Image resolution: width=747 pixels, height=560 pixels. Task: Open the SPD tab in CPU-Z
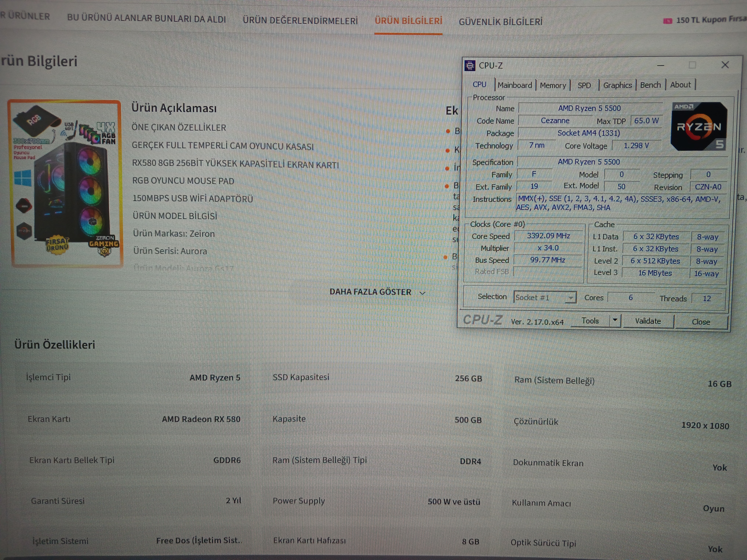tap(584, 85)
